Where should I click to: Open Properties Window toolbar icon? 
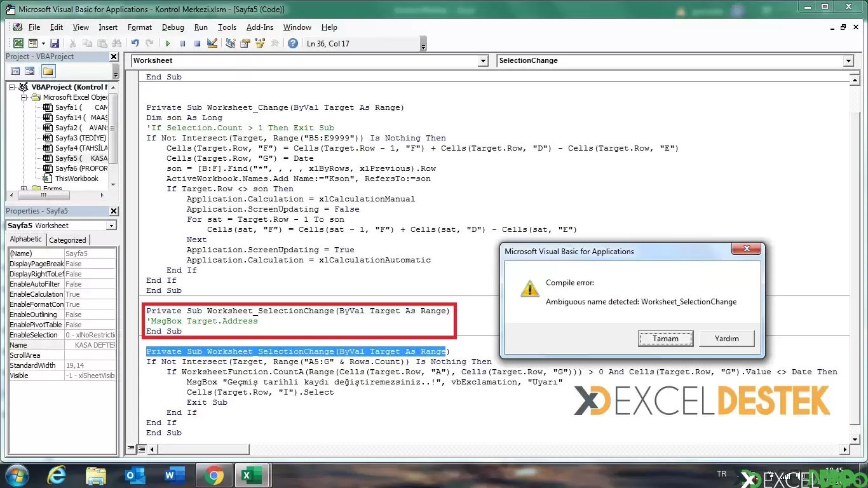click(245, 43)
